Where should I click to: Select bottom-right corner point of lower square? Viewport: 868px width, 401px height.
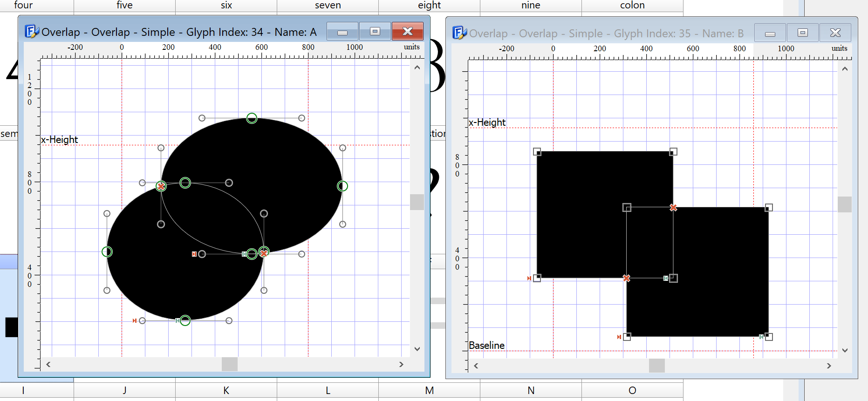point(769,337)
